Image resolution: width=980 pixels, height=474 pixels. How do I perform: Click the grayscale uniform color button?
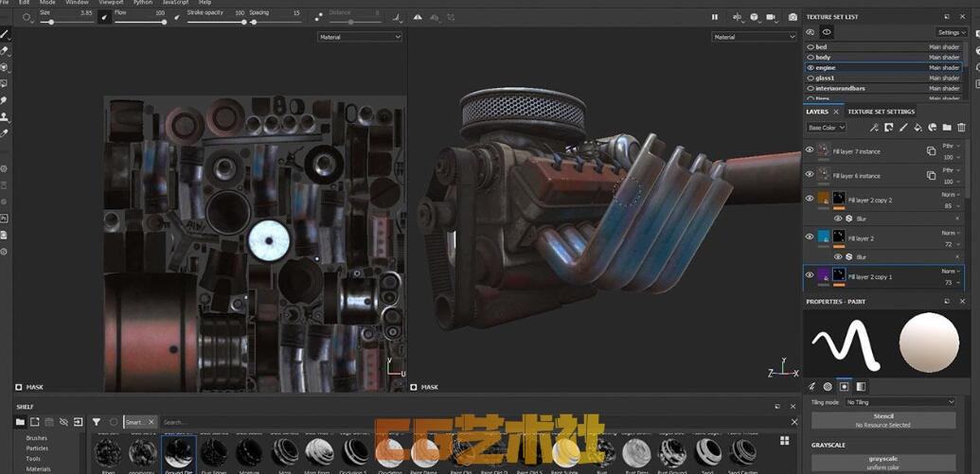(883, 463)
